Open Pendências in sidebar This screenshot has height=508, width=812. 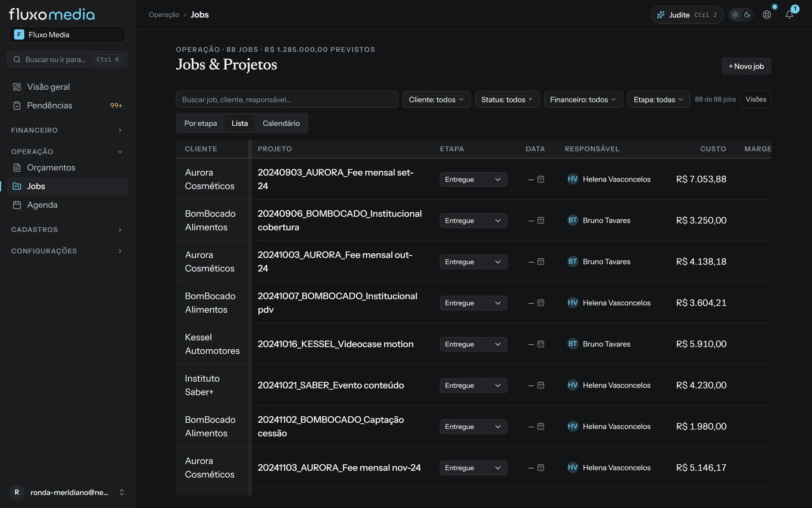click(67, 106)
